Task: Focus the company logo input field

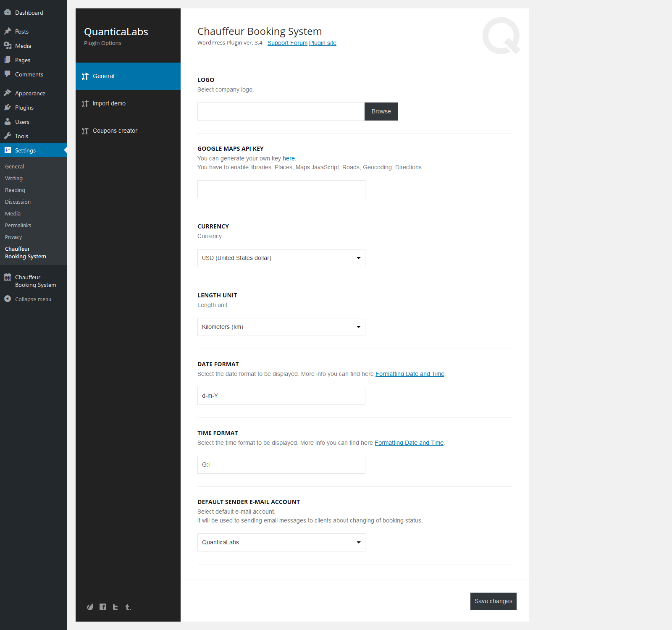Action: click(281, 111)
